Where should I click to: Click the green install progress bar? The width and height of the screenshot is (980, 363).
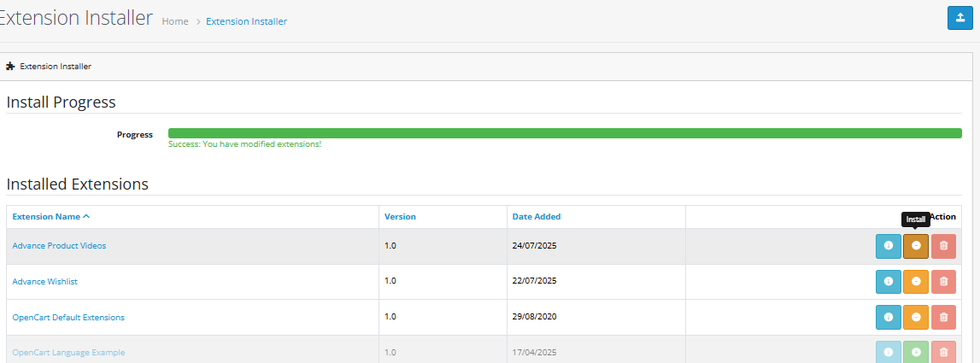pyautogui.click(x=565, y=133)
